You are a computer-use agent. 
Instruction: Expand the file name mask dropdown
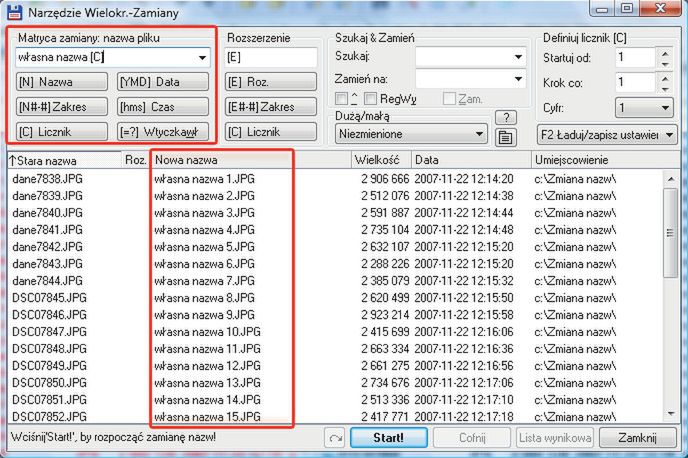pyautogui.click(x=202, y=57)
